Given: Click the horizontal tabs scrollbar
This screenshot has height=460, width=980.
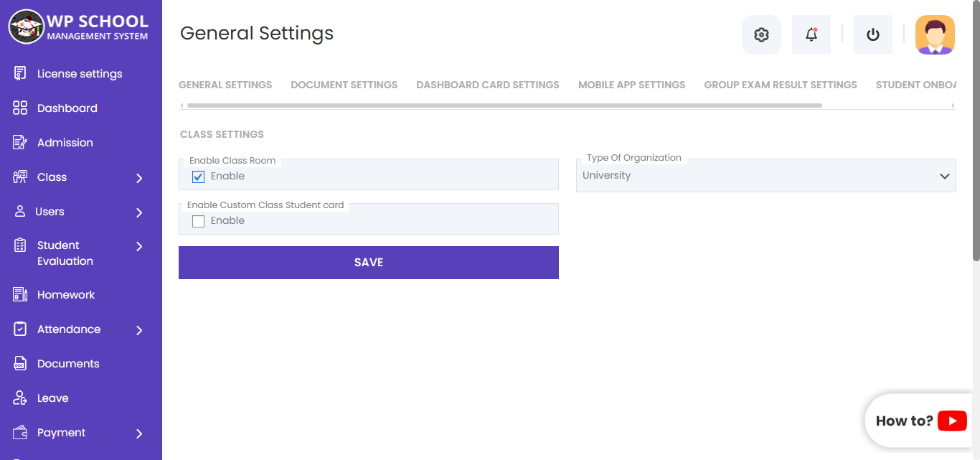Looking at the screenshot, I should click(504, 105).
